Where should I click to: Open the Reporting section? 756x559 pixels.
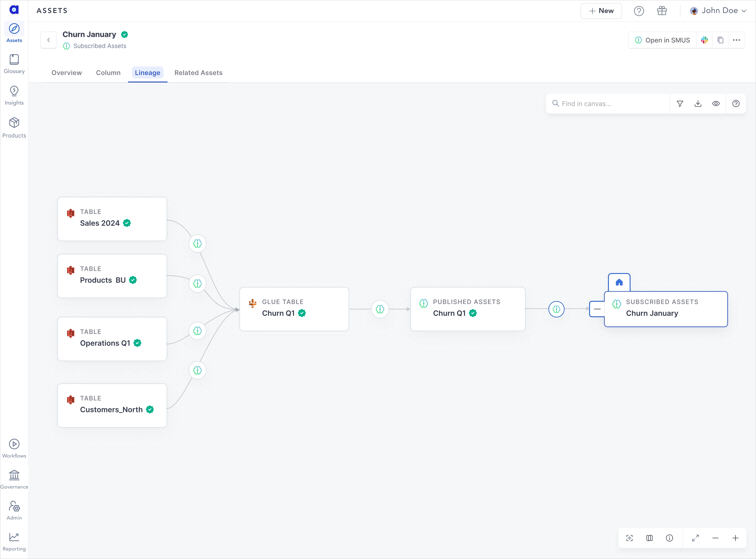(x=14, y=541)
